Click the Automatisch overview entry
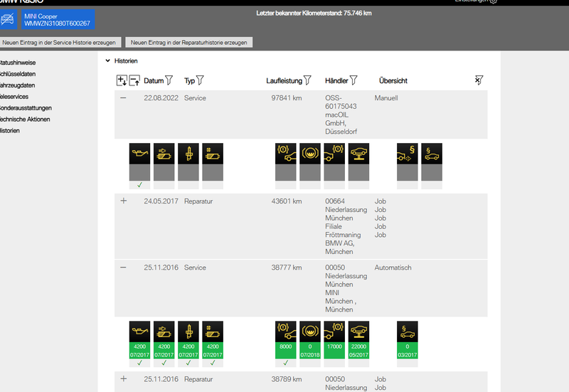Screen dimensions: 569x392 tap(393, 267)
